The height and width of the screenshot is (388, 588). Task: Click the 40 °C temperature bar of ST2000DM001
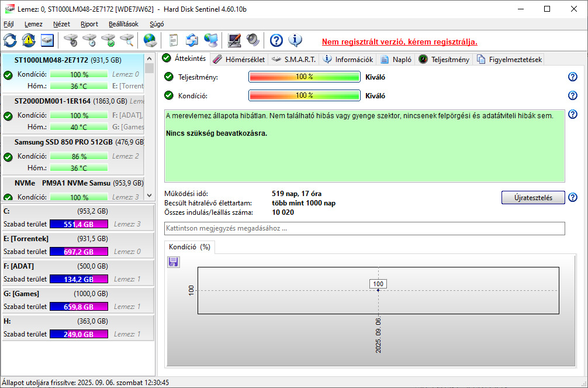(79, 127)
